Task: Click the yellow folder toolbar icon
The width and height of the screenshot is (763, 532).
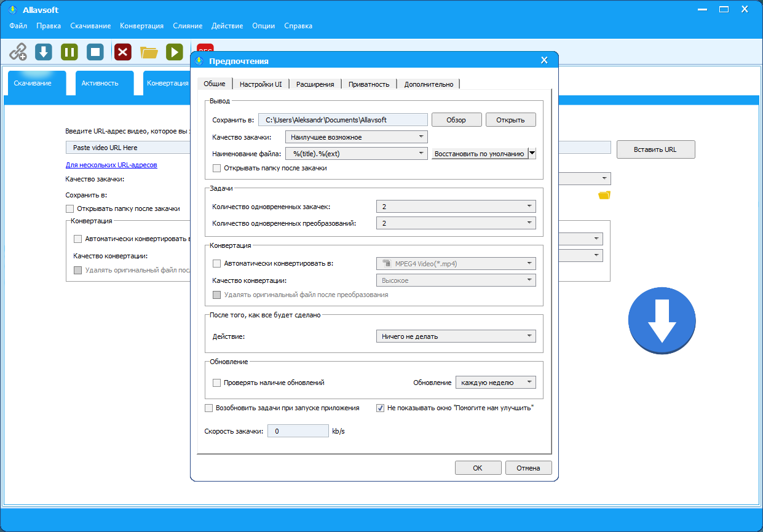Action: click(149, 52)
